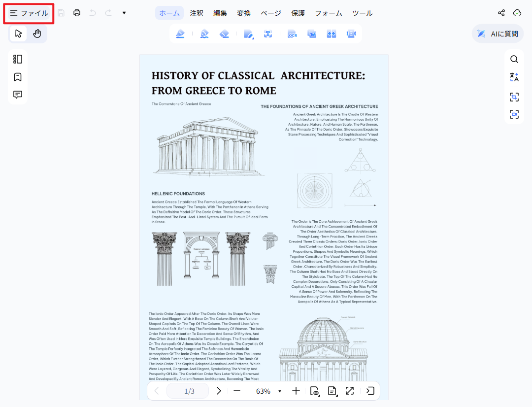532x407 pixels.
Task: Switch to the ホーム tab
Action: [169, 13]
